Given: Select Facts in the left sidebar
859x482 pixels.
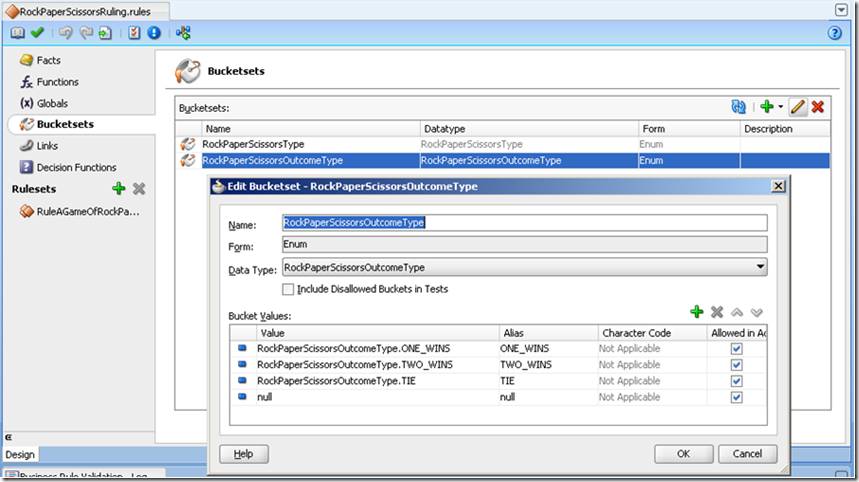Looking at the screenshot, I should [x=48, y=60].
